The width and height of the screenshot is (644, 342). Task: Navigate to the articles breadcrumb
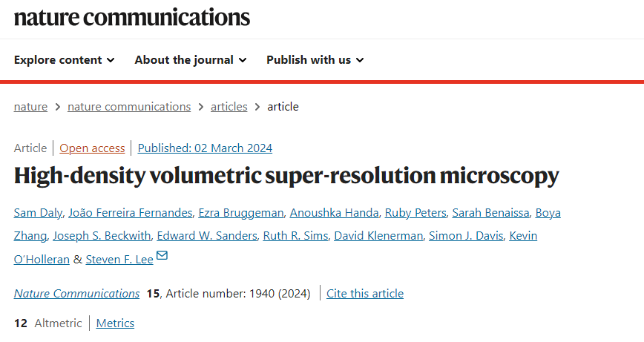pos(229,107)
